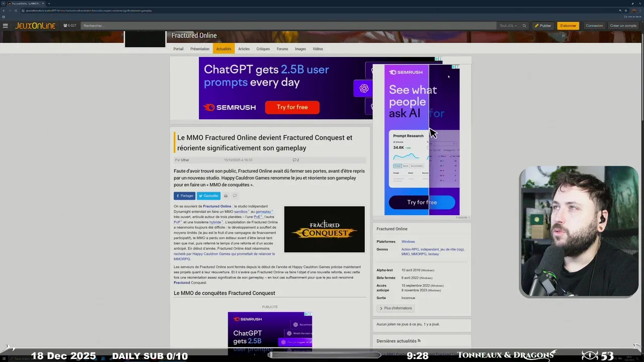Click the search magnifier icon
This screenshot has height=362, width=644.
point(524,26)
